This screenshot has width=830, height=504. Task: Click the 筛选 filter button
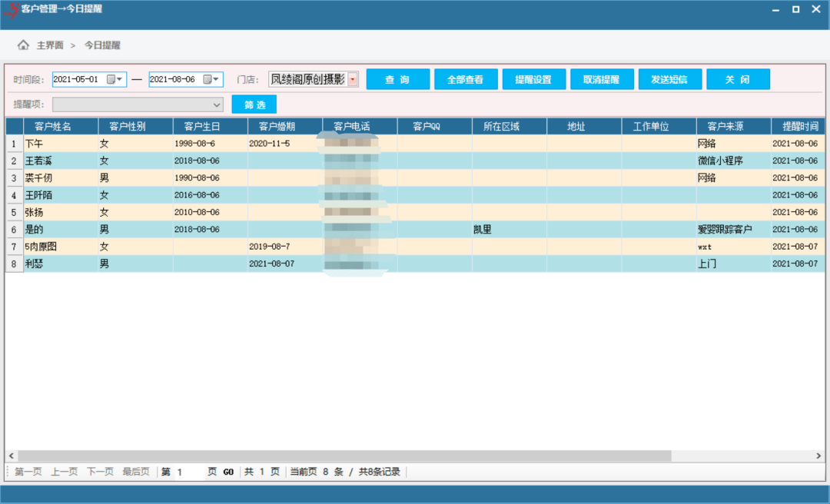click(254, 104)
